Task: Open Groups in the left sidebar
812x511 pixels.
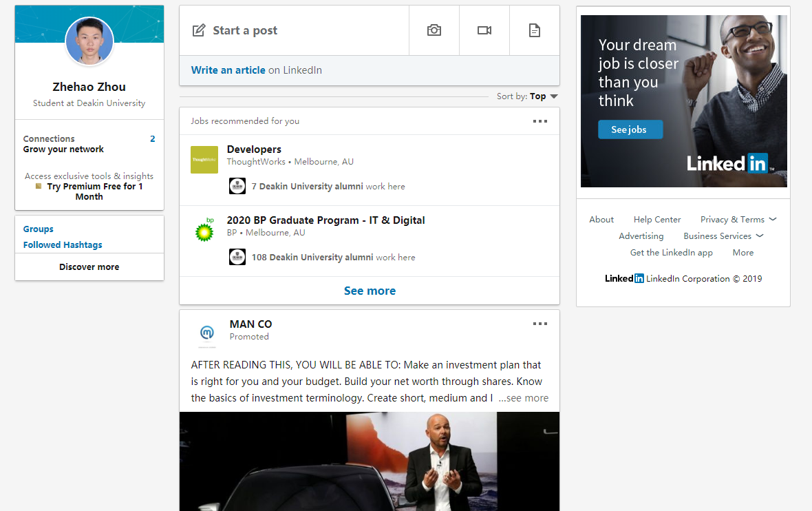Action: pyautogui.click(x=39, y=229)
